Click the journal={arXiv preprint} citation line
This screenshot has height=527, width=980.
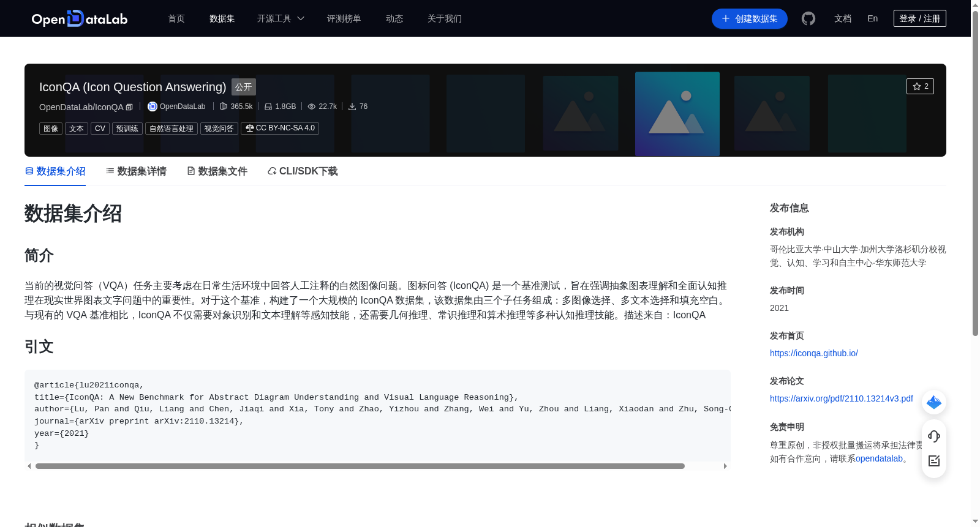139,421
